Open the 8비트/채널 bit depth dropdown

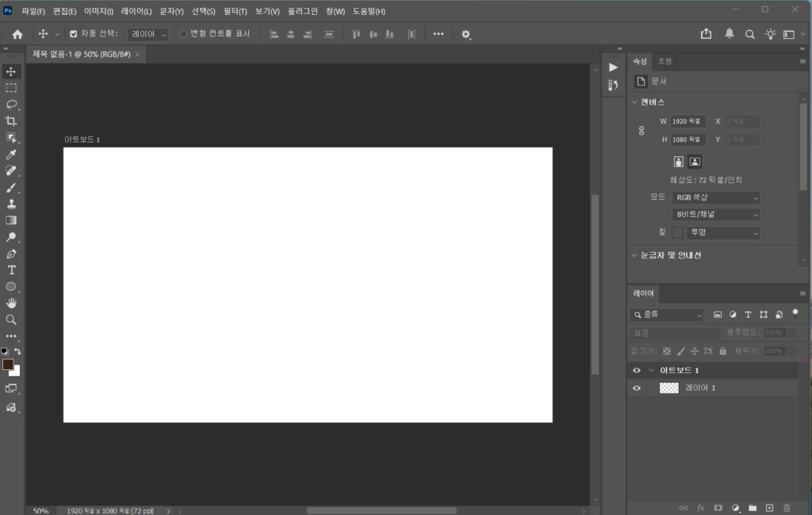tap(715, 215)
